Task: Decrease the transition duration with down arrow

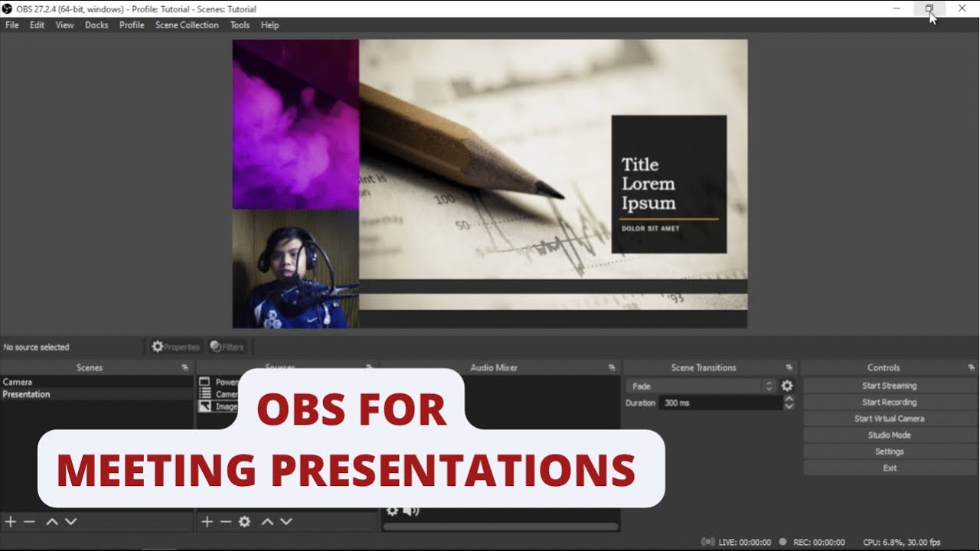Action: click(789, 406)
